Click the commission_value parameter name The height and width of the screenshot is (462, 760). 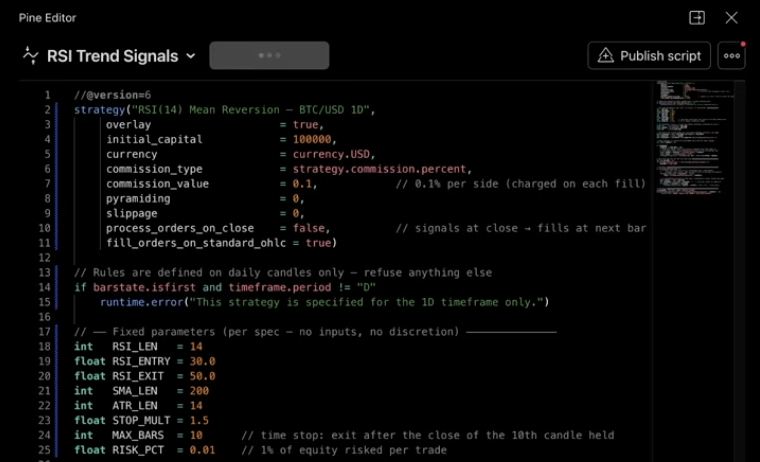[x=158, y=184]
